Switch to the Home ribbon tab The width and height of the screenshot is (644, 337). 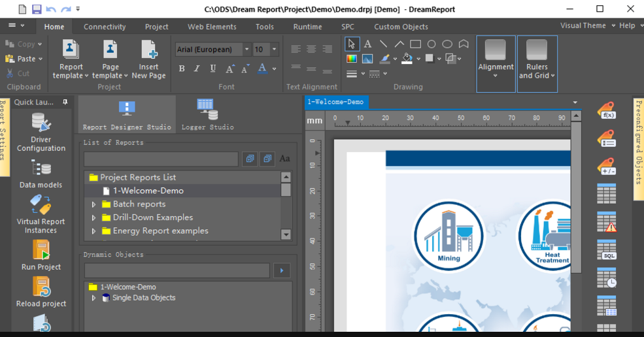54,27
